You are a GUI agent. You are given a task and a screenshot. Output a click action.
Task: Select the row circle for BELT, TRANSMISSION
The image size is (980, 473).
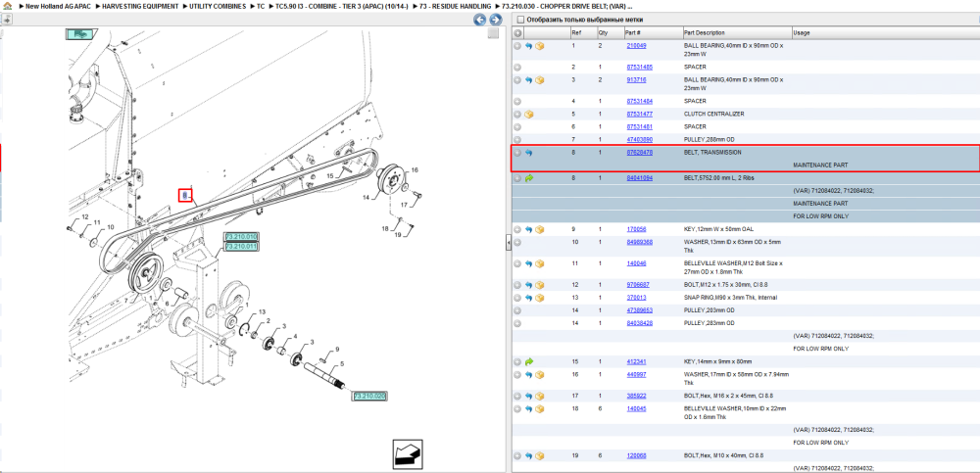517,153
